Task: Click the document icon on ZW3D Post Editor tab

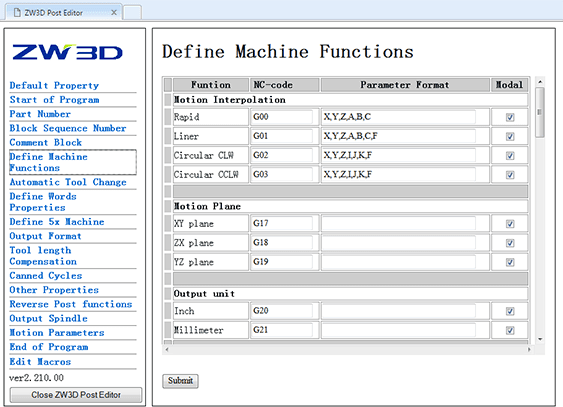Action: 17,13
